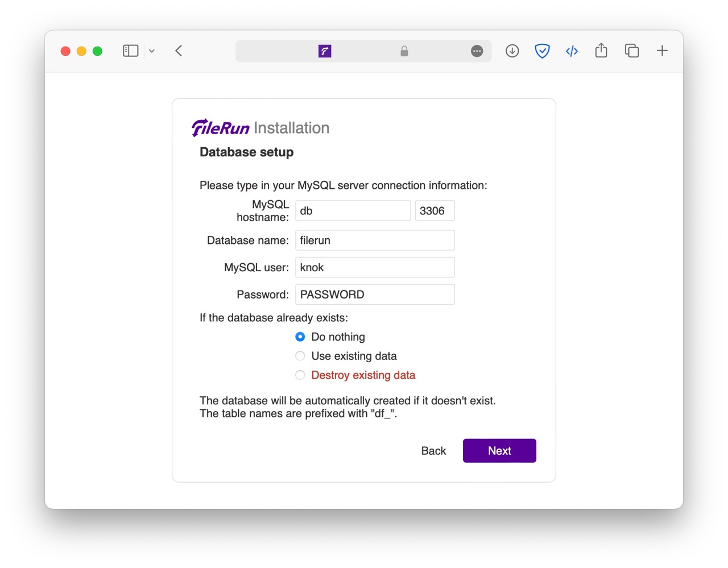728x568 pixels.
Task: Show the tab overview
Action: coord(632,51)
